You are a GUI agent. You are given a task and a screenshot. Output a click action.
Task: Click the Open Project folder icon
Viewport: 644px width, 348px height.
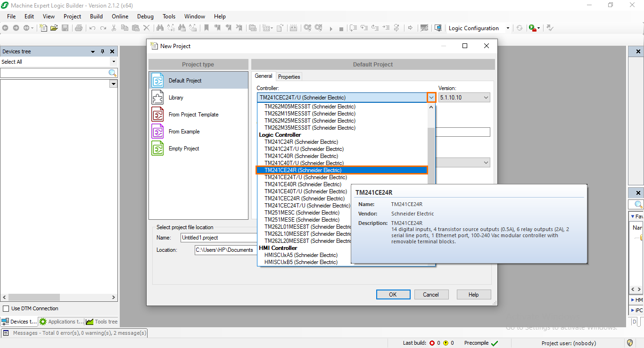pos(54,28)
